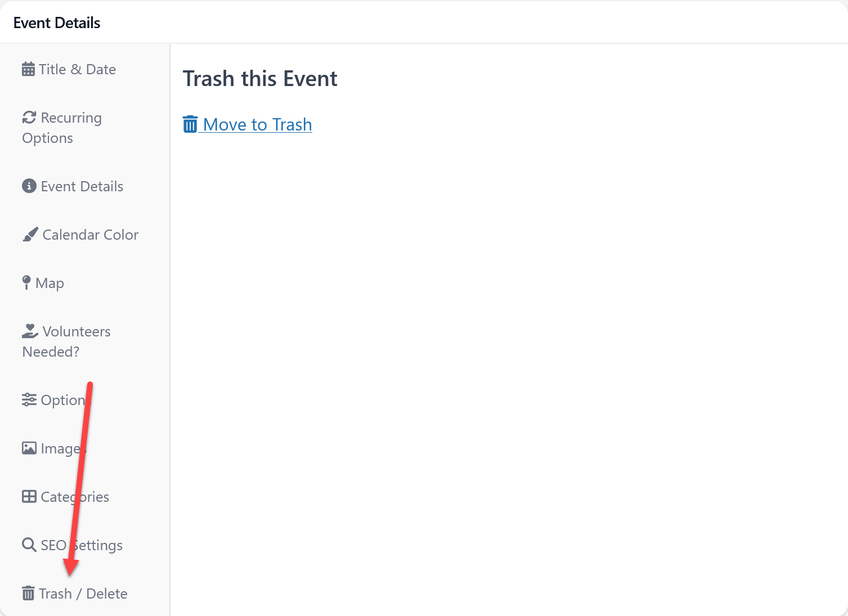Click the trash can icon in sidebar
Image resolution: width=848 pixels, height=616 pixels.
(x=28, y=593)
